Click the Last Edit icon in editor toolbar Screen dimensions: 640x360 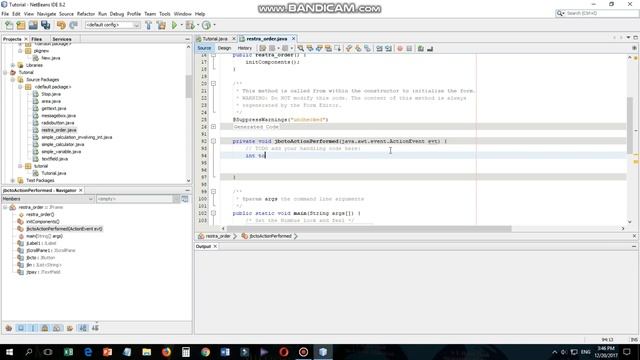click(x=262, y=48)
